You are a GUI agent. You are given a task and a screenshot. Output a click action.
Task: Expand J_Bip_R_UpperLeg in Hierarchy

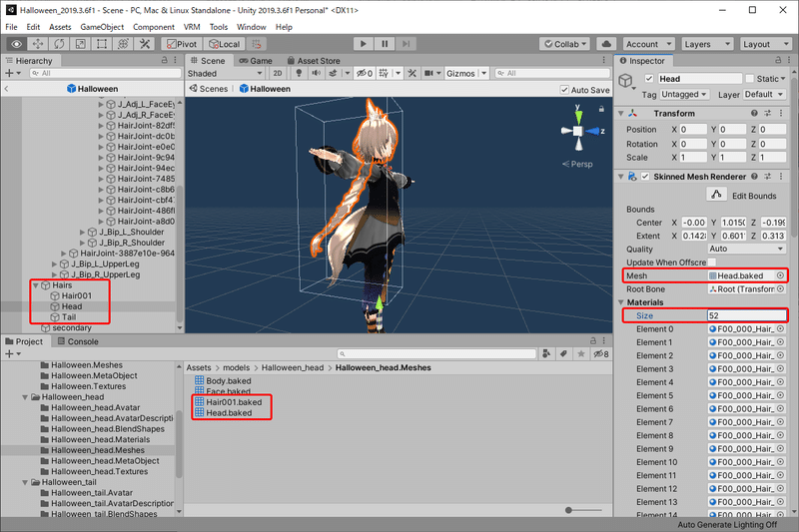click(54, 274)
